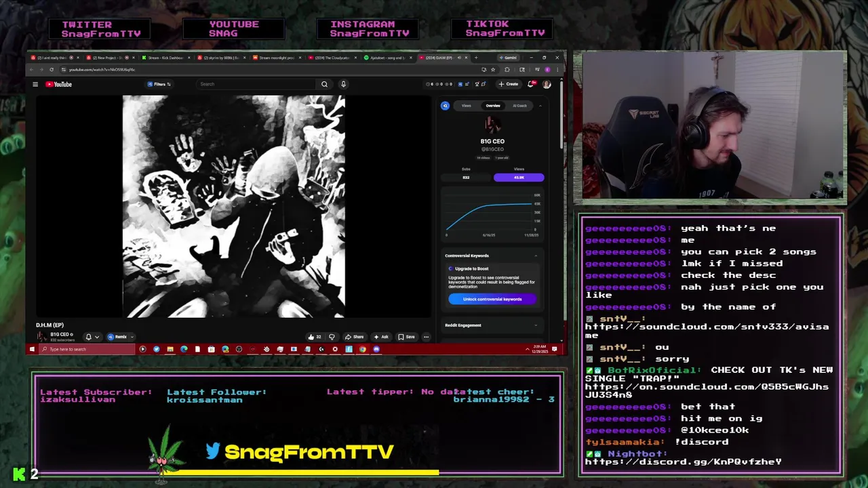This screenshot has width=868, height=488.
Task: Open YouTube notifications bell
Action: (532, 84)
